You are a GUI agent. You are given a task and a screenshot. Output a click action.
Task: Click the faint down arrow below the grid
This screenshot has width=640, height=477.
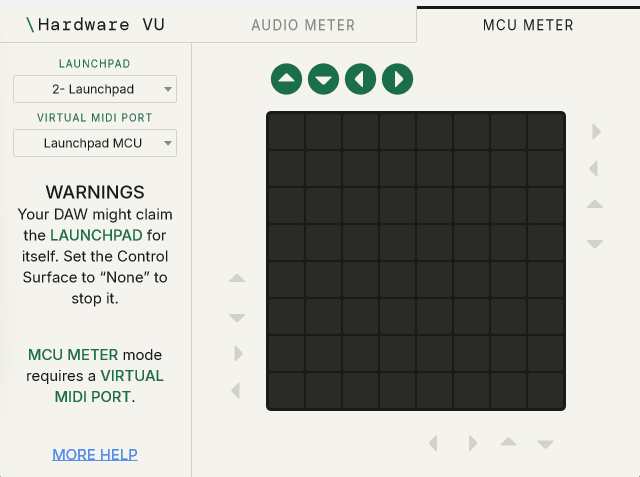pyautogui.click(x=545, y=444)
